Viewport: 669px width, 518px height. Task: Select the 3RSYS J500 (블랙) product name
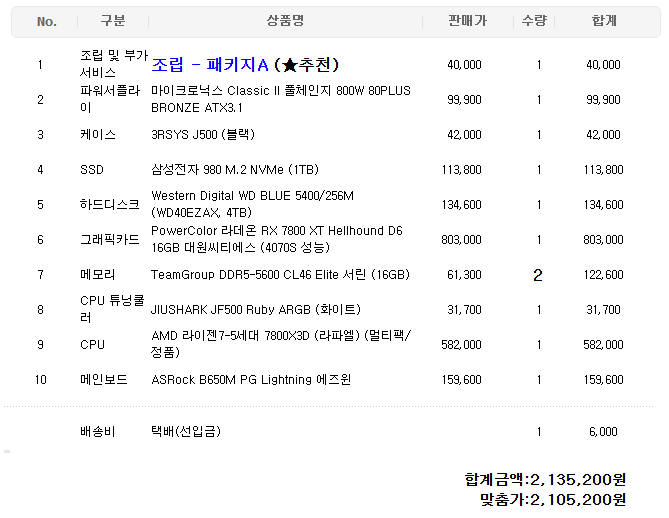[203, 134]
